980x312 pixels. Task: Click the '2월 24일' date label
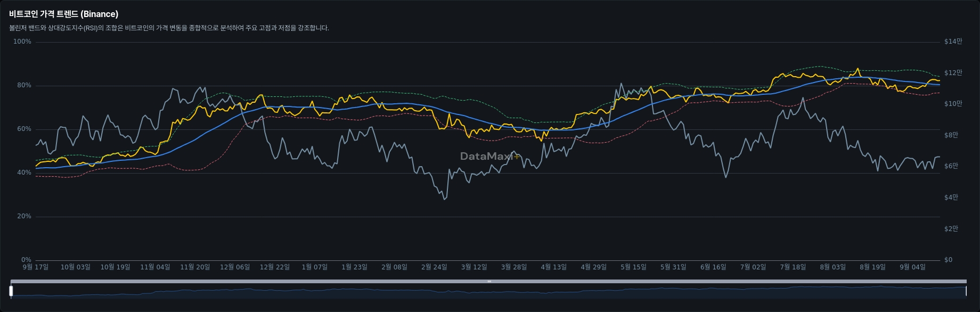pyautogui.click(x=434, y=267)
